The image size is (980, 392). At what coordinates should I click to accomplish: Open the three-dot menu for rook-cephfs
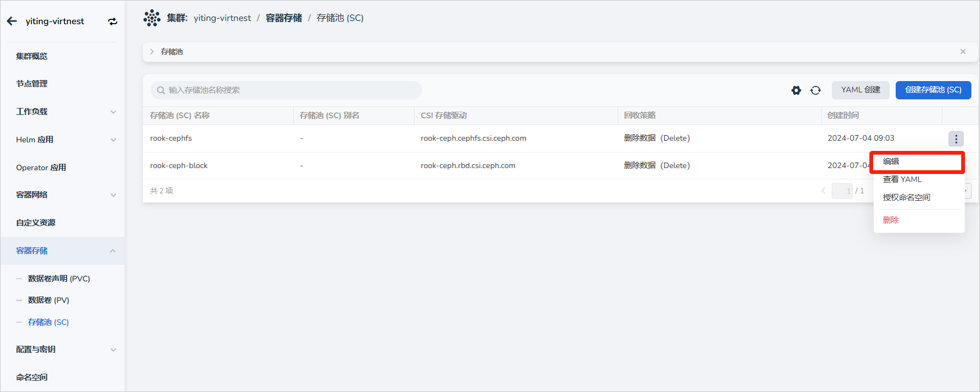(956, 139)
